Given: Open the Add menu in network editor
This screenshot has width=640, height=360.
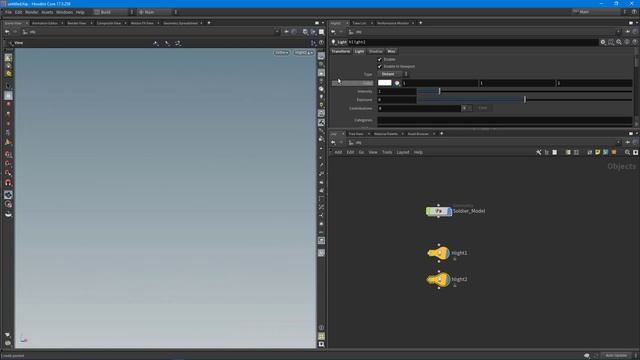Looking at the screenshot, I should pyautogui.click(x=338, y=152).
